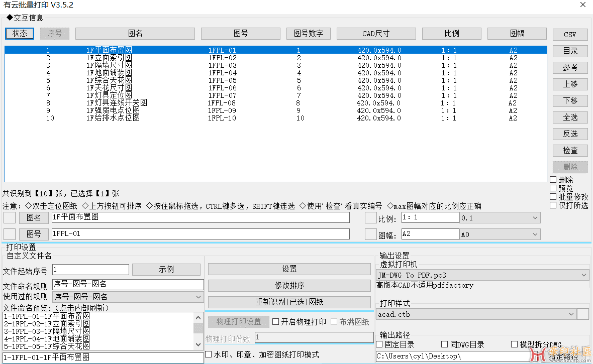Toggle the 删除 checkbox
The image size is (593, 364).
pos(553,180)
